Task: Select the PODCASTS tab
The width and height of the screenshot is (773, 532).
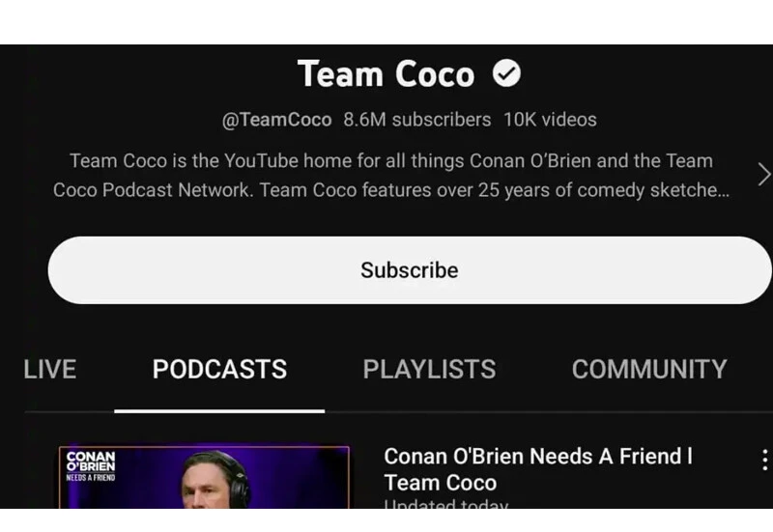Action: [219, 369]
